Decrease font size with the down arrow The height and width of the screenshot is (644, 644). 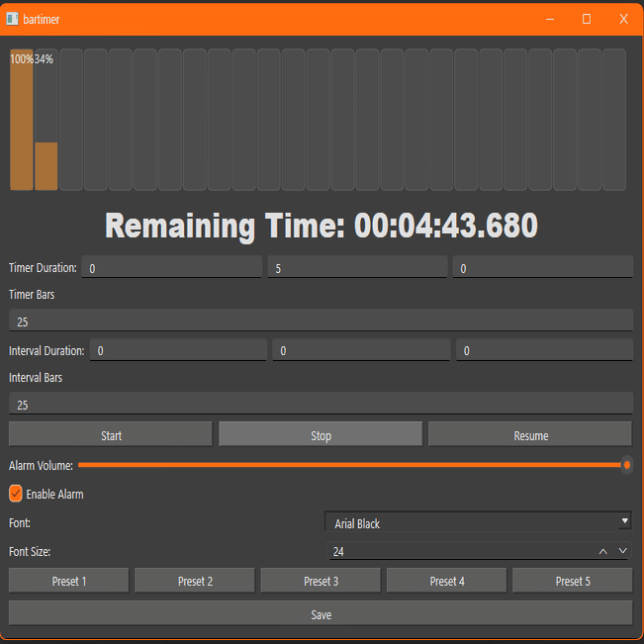tap(622, 551)
